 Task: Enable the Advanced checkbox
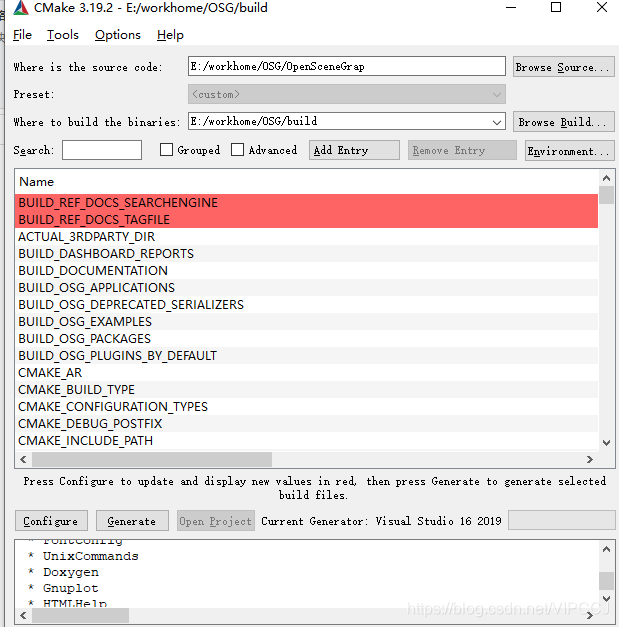[238, 150]
